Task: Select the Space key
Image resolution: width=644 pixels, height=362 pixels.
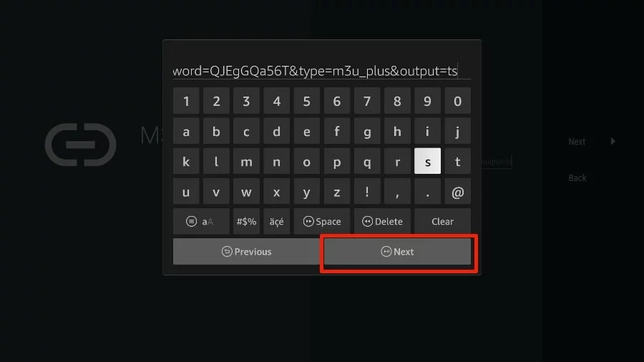Action: (x=321, y=221)
